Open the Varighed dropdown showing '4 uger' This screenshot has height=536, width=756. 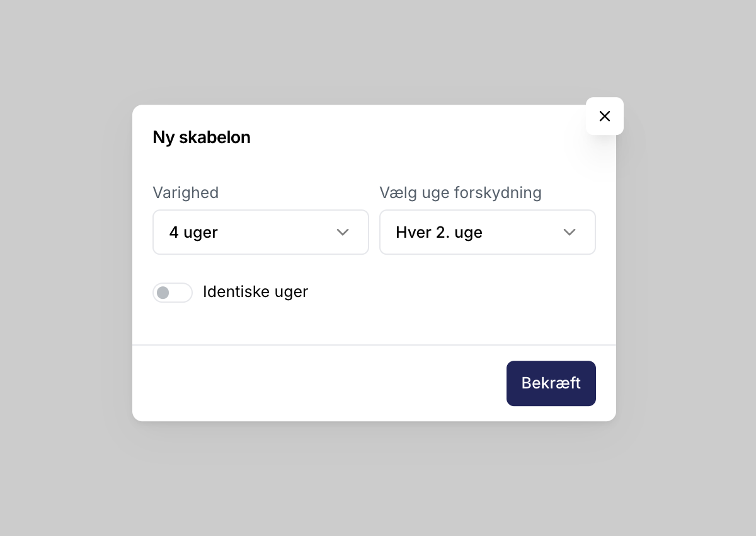click(x=261, y=232)
